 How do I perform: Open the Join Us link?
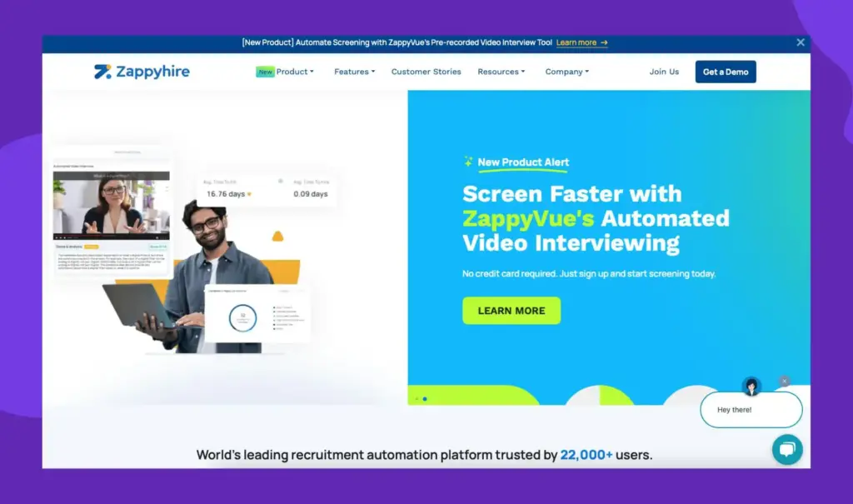pos(664,72)
